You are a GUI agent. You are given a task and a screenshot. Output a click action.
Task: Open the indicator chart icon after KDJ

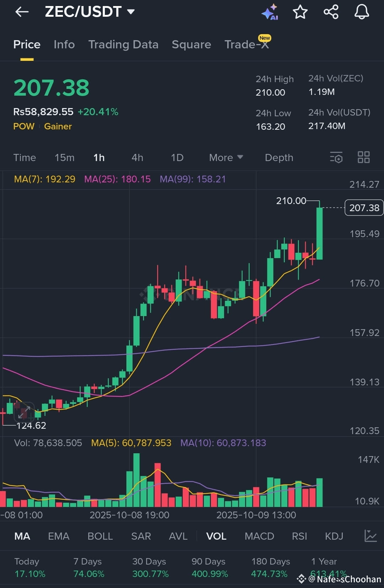coord(370,536)
